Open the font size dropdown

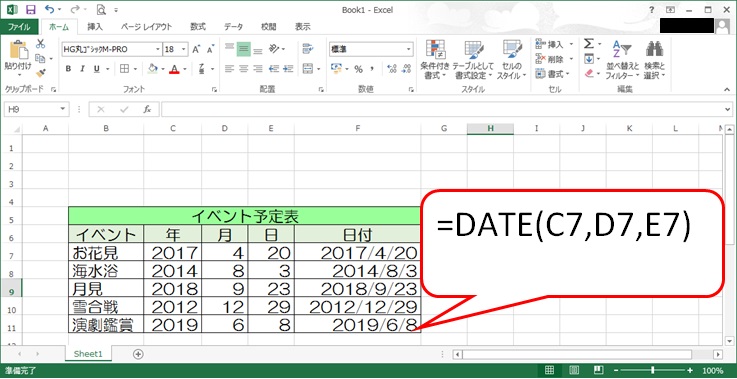pos(184,49)
